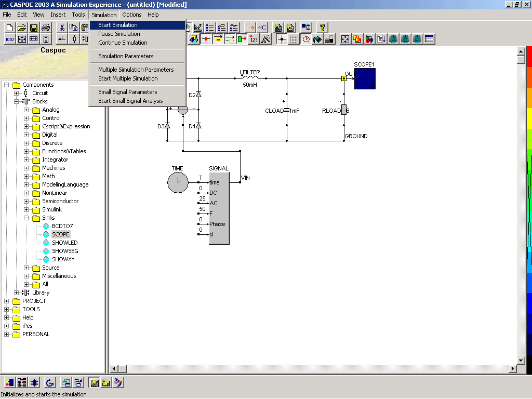Image resolution: width=532 pixels, height=399 pixels.
Task: Click the blue SCOPE1 block in schematic
Action: coord(365,79)
